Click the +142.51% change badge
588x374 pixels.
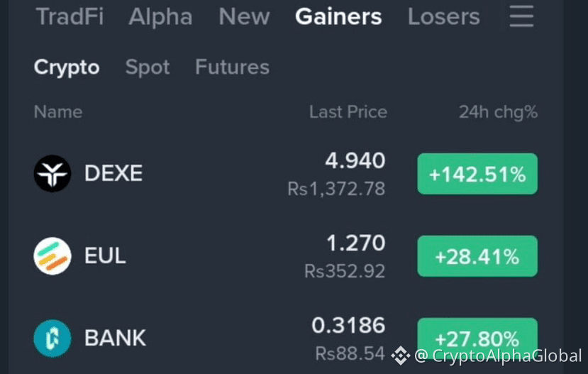click(x=477, y=174)
